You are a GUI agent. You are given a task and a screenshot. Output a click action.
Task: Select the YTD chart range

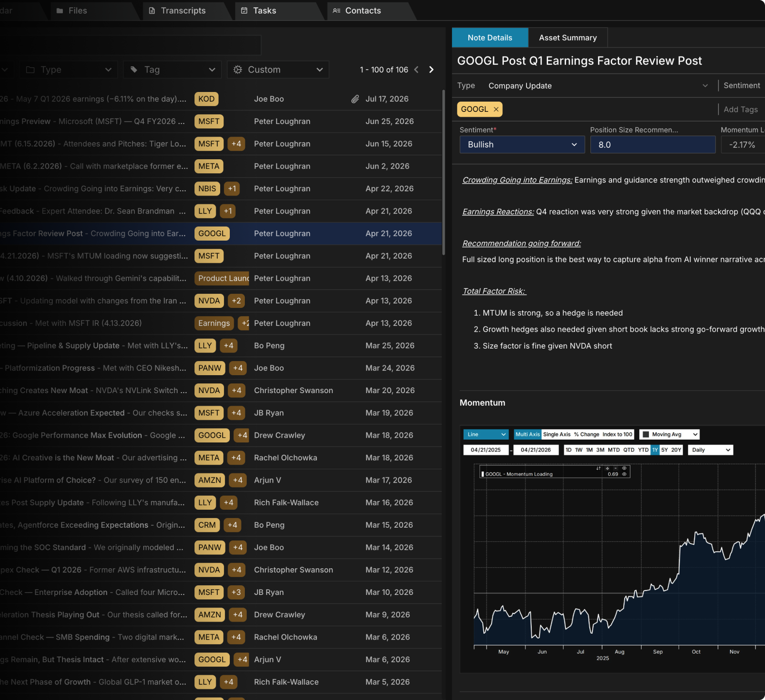click(643, 450)
